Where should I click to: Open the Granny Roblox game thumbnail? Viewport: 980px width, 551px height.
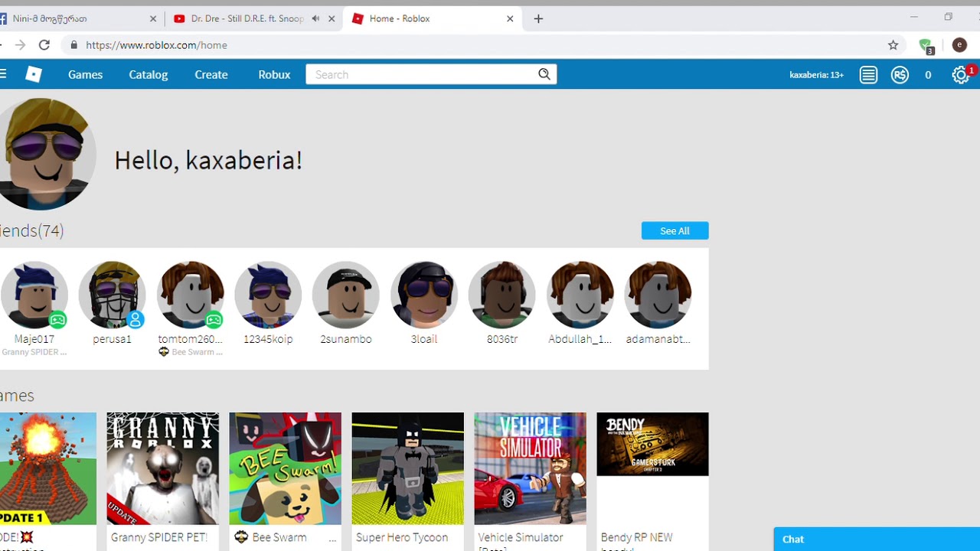point(162,468)
